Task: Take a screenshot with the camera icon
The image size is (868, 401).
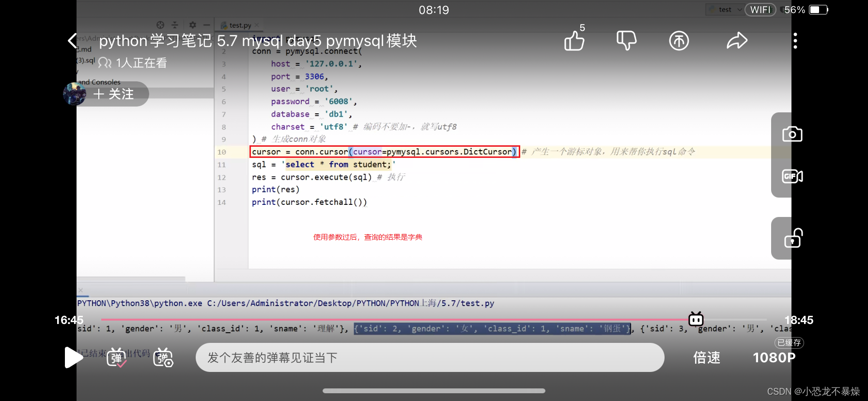Action: [x=792, y=134]
